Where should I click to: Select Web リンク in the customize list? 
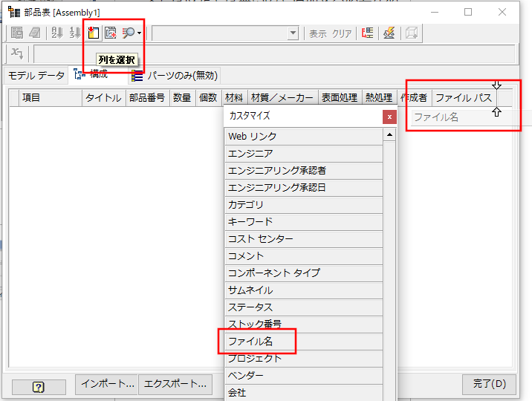[x=304, y=137]
